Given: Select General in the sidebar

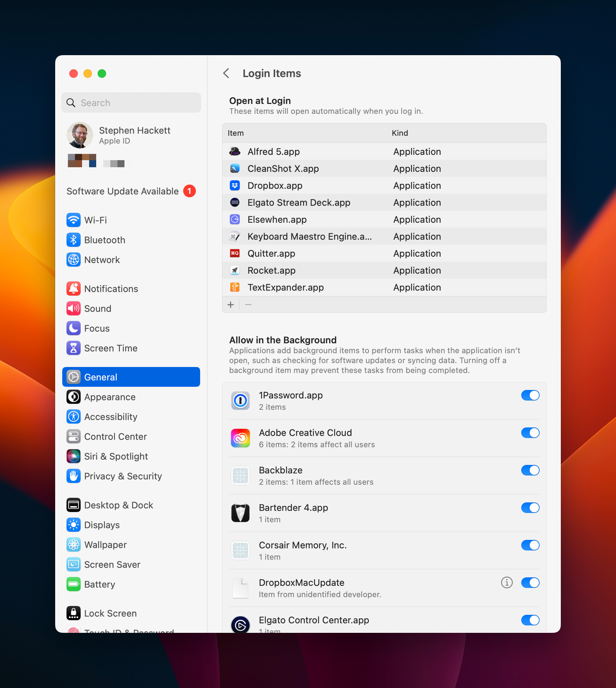Looking at the screenshot, I should point(131,377).
